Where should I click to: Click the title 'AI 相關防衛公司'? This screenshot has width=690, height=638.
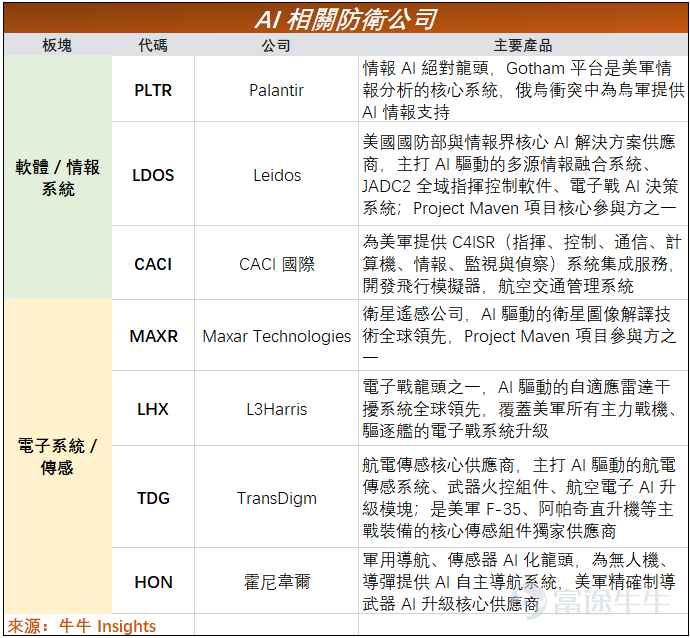tap(346, 19)
